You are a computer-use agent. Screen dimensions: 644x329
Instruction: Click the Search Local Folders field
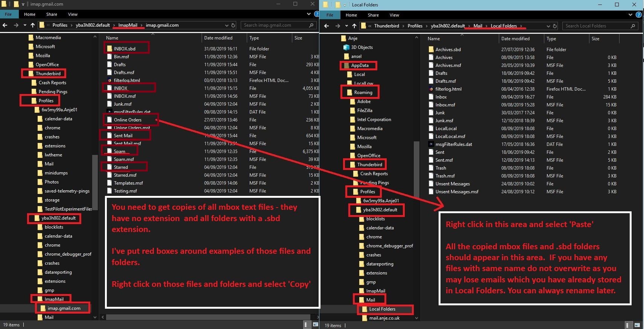point(600,26)
